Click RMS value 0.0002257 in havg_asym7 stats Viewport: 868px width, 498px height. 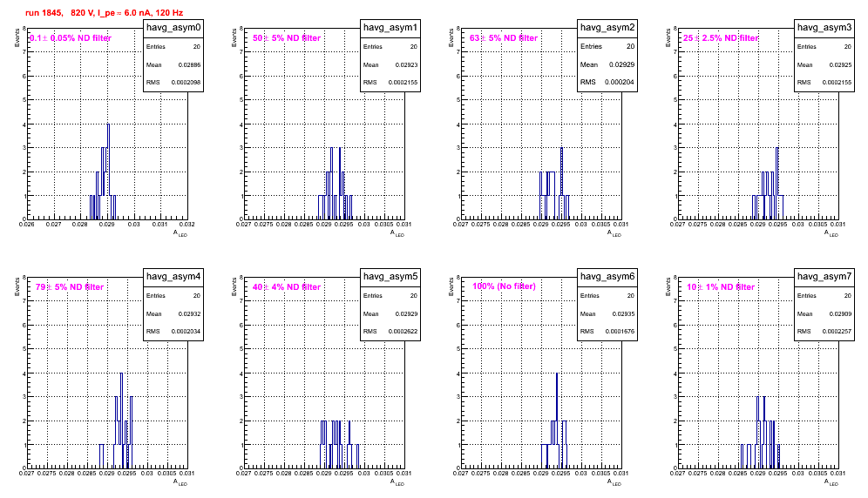click(x=837, y=332)
